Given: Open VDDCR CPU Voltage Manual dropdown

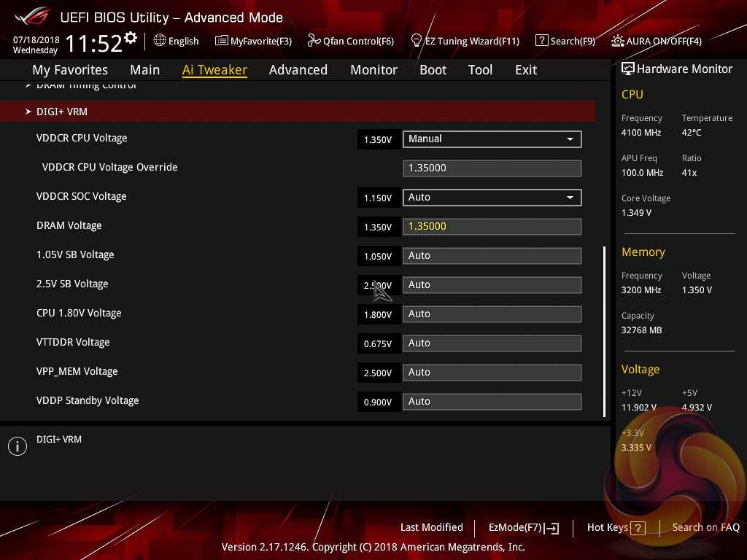Looking at the screenshot, I should click(492, 139).
